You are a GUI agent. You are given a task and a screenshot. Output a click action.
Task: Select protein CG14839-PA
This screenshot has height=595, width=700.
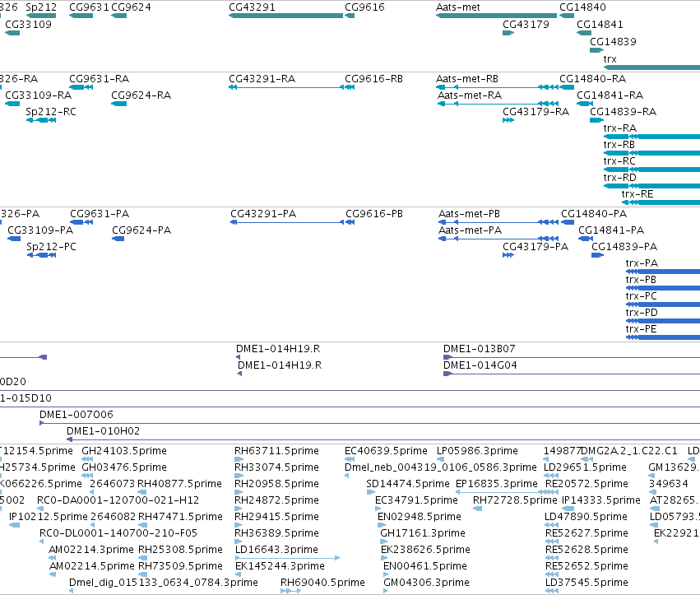624,247
